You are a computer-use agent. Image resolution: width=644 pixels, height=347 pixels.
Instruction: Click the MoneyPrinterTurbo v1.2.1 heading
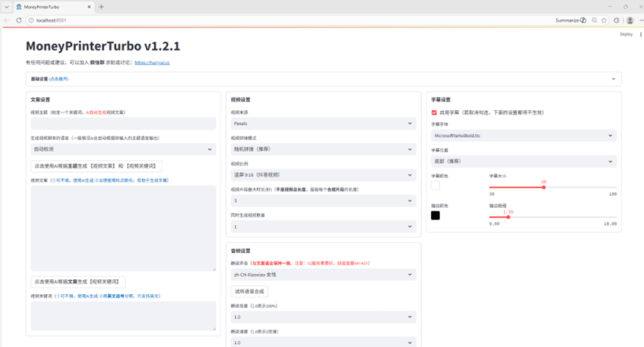pos(103,46)
